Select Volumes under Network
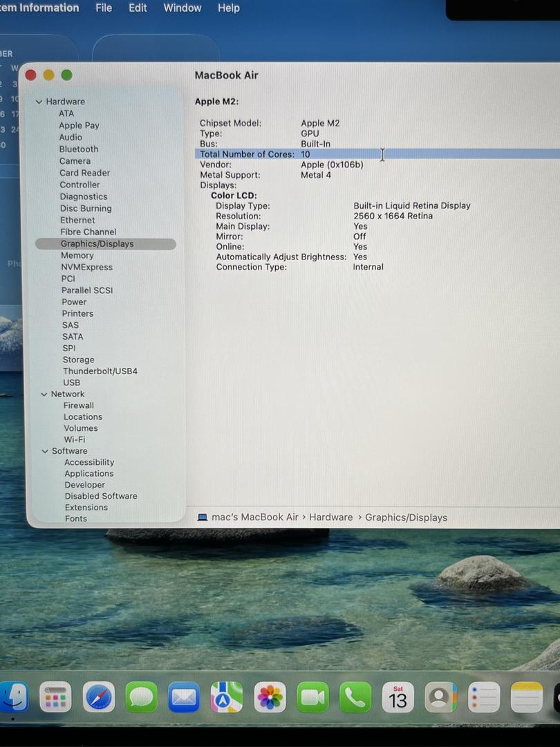The image size is (560, 747). pyautogui.click(x=81, y=428)
